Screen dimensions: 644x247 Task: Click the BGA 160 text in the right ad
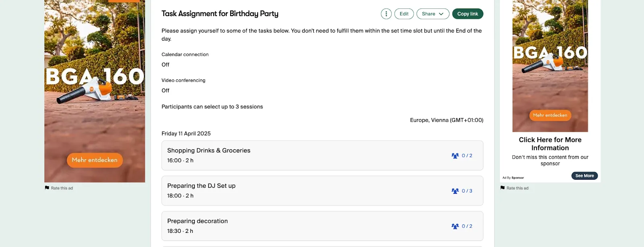coord(550,53)
